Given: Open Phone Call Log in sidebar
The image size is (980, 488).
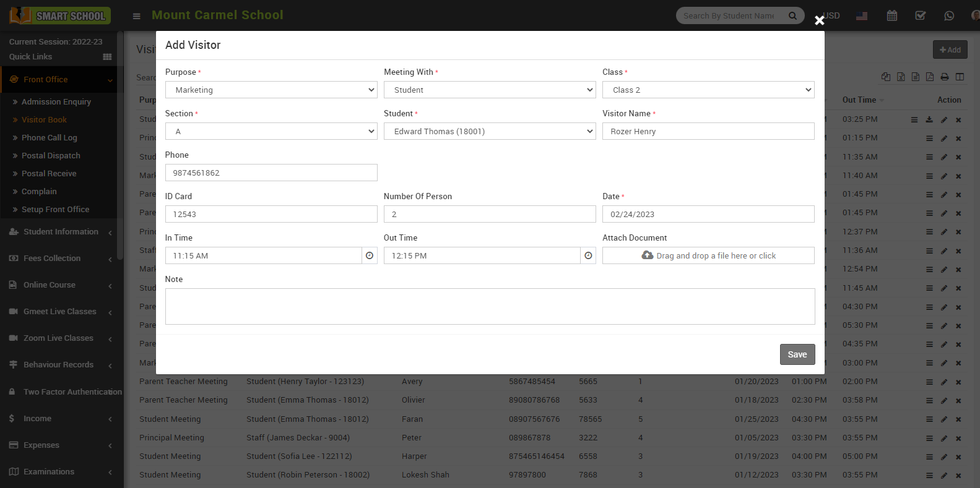Looking at the screenshot, I should [50, 137].
